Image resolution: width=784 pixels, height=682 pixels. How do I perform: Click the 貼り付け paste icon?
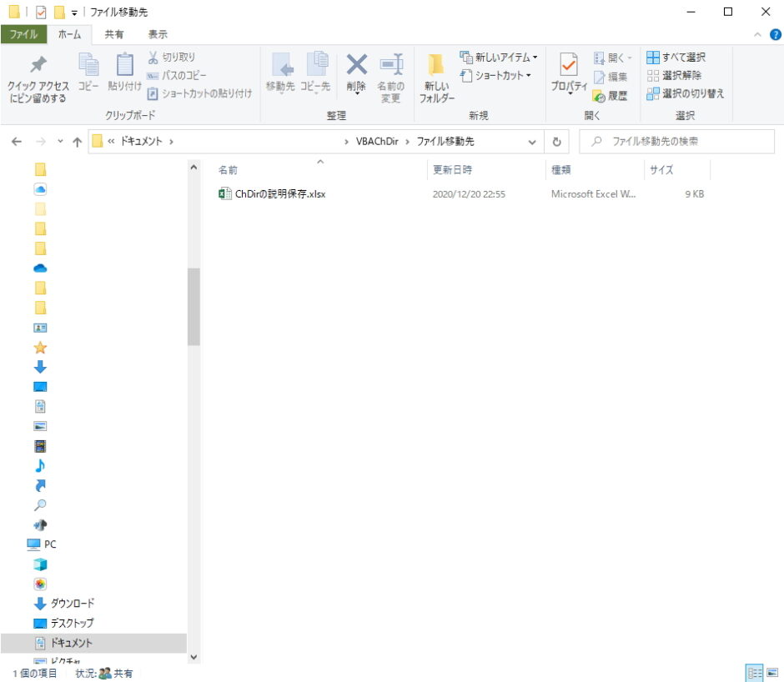click(124, 65)
